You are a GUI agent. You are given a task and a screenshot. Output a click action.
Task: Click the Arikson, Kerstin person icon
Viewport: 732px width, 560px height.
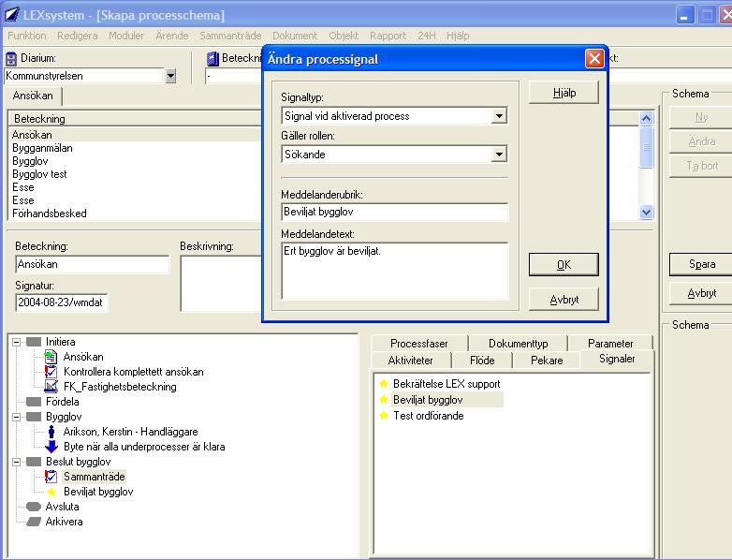pyautogui.click(x=51, y=432)
